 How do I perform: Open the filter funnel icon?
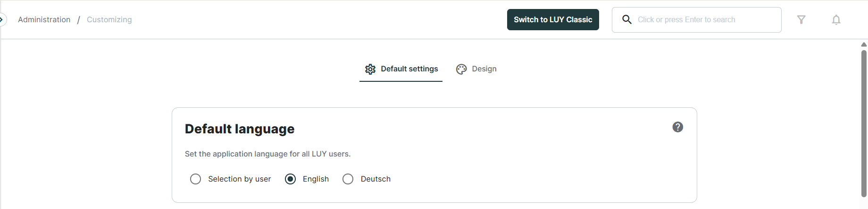801,19
